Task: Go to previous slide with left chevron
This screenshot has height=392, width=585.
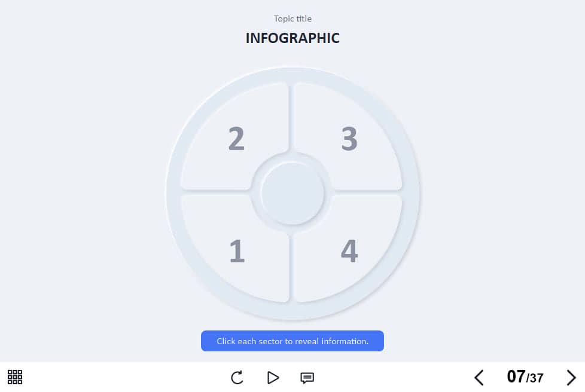Action: click(x=479, y=378)
